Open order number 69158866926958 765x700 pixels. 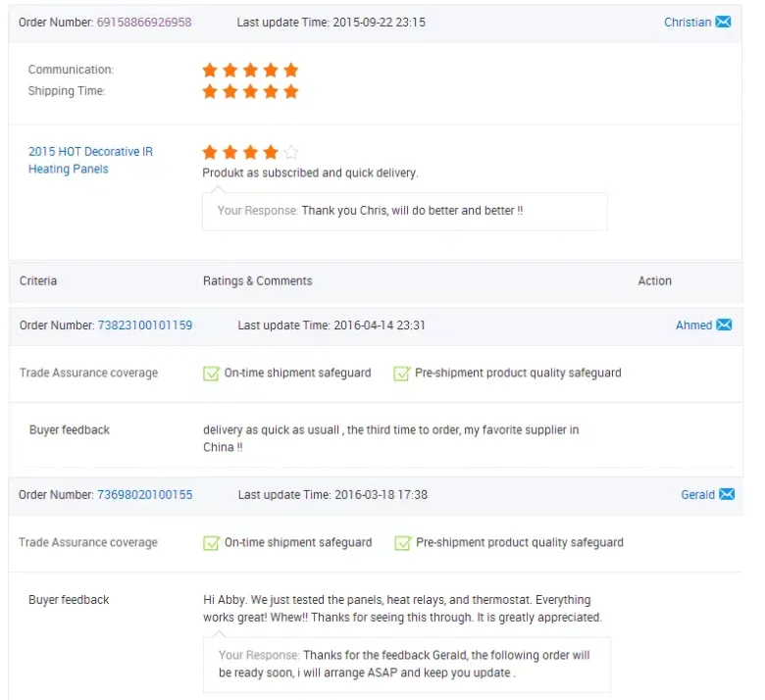coord(144,22)
